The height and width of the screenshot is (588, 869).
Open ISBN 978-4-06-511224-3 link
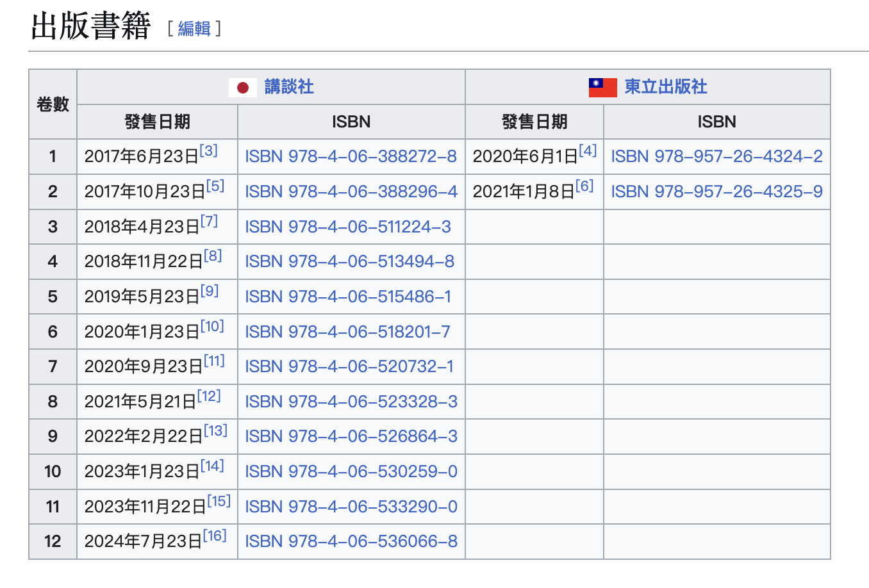point(348,227)
